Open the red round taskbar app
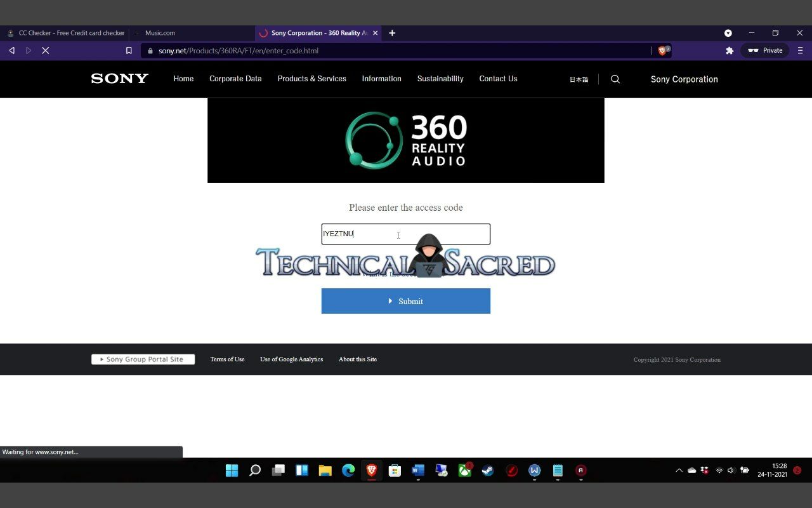The width and height of the screenshot is (812, 508). [511, 471]
